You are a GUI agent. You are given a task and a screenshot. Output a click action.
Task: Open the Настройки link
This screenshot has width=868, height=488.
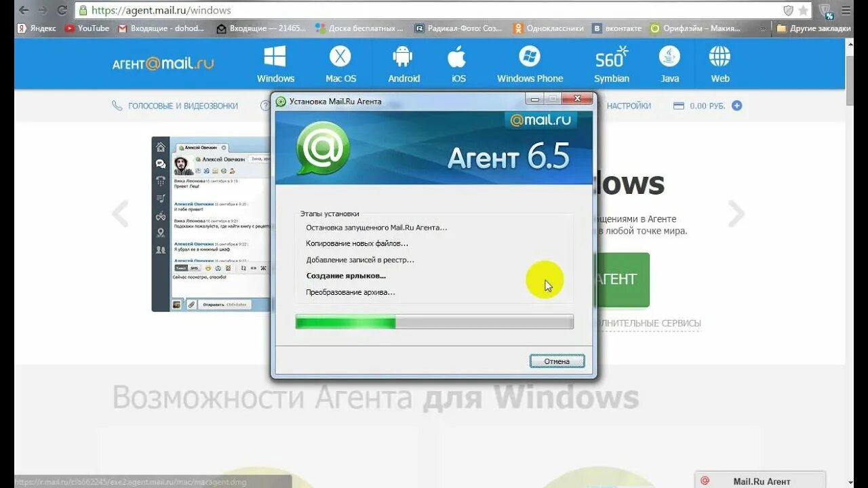click(629, 106)
